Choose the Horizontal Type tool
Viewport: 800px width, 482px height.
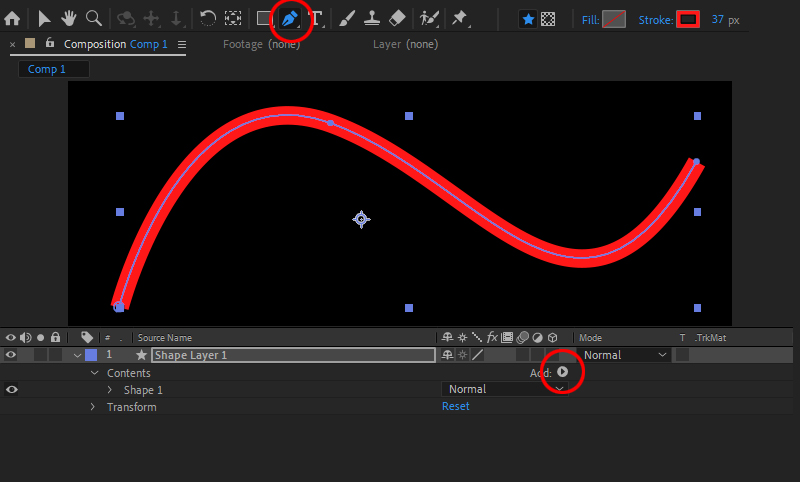316,18
